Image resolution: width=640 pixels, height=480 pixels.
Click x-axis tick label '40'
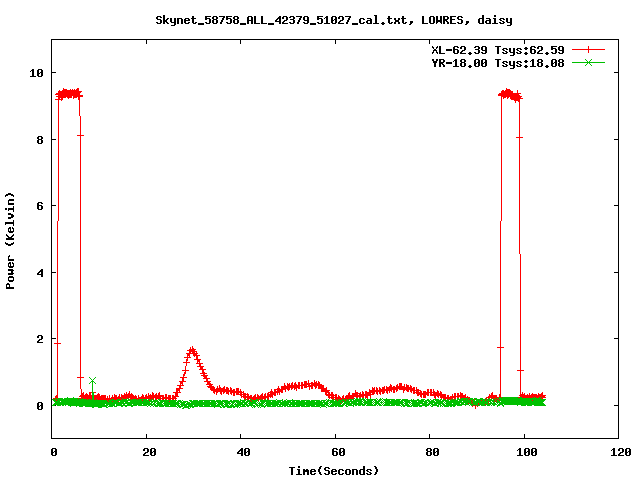243,452
